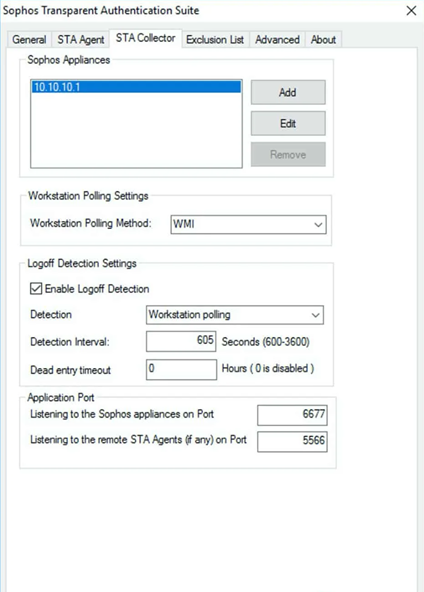
Task: Click the 'Logoff Detection Settings' group title
Action: pyautogui.click(x=82, y=263)
